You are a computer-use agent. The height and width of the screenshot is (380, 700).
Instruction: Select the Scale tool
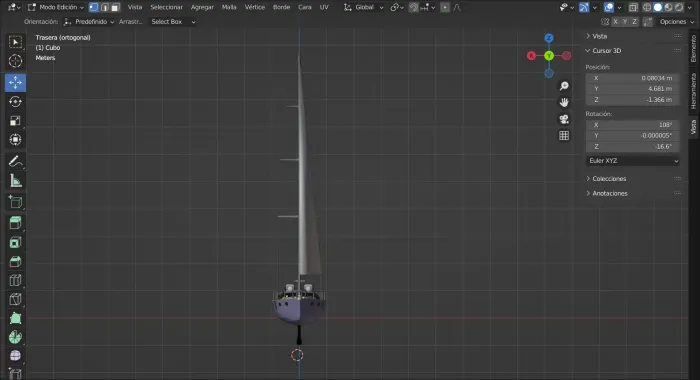(15, 121)
